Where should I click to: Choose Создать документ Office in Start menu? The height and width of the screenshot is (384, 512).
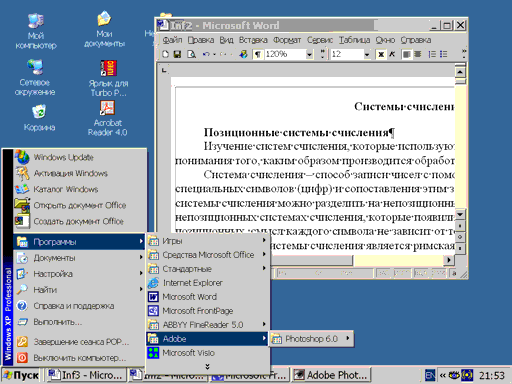click(x=80, y=221)
